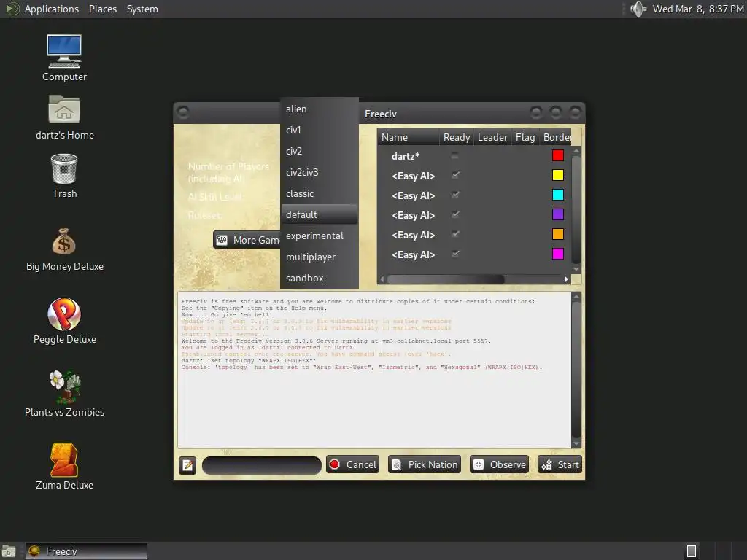Select the alien ruleset option
This screenshot has height=560, width=747.
[320, 109]
